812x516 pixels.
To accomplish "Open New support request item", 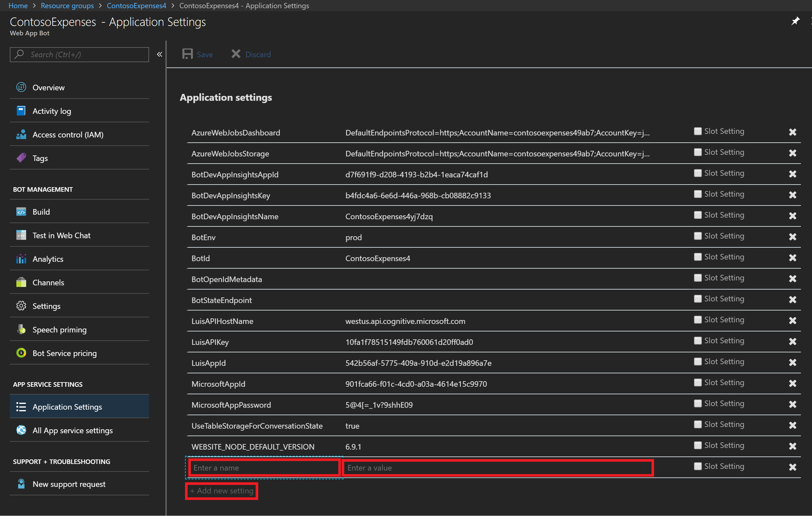I will [79, 484].
